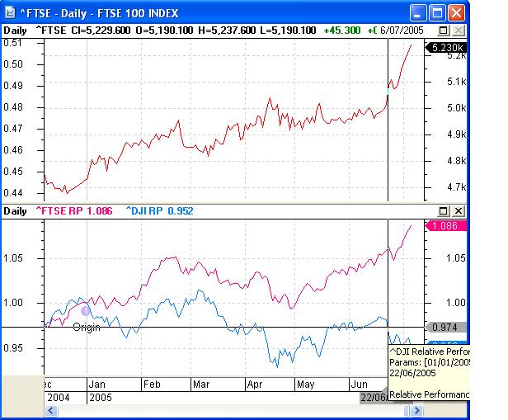508x420 pixels.
Task: Maximize the lower Relative Performance pane
Action: tap(444, 212)
